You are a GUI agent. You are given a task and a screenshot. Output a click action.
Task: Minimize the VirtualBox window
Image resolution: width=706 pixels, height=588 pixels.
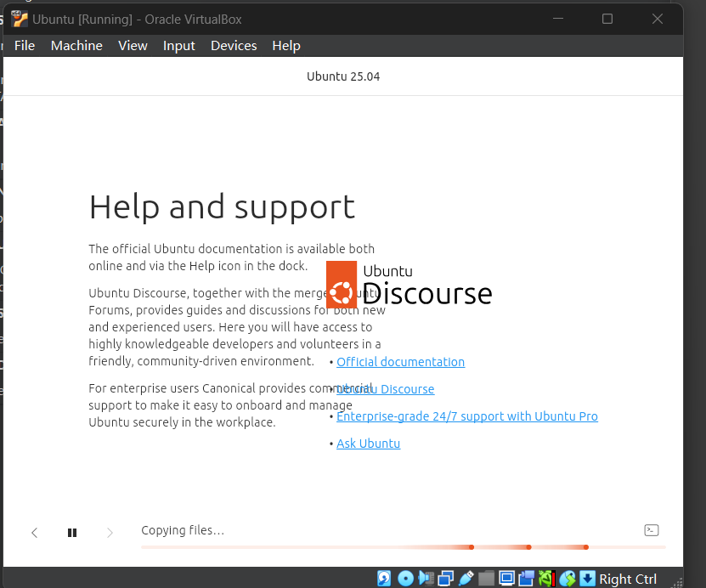click(558, 19)
